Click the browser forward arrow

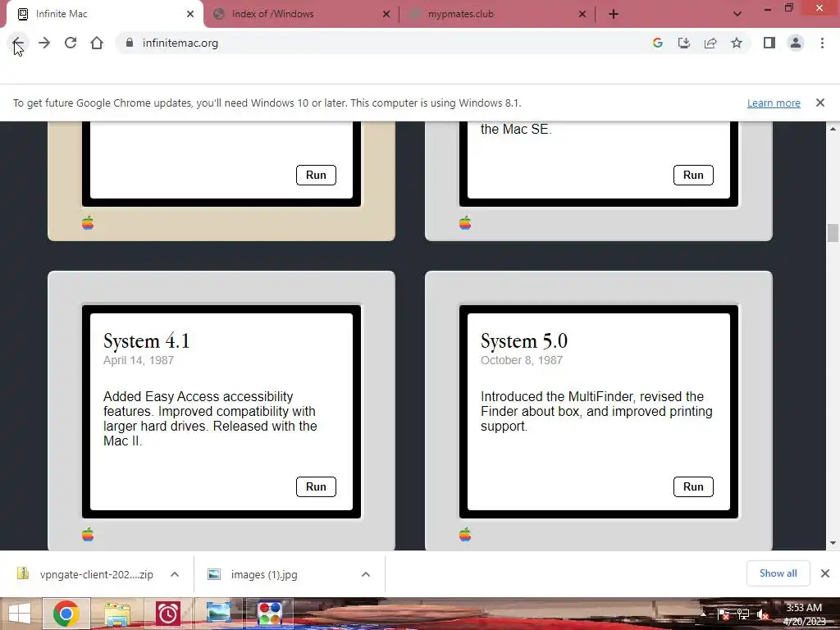(x=44, y=43)
